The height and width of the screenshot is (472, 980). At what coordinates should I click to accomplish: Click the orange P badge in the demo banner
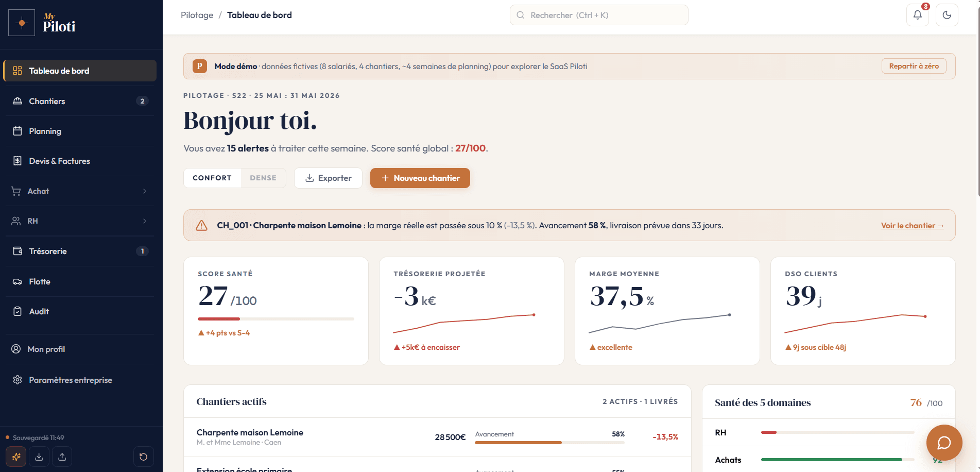[x=200, y=66]
